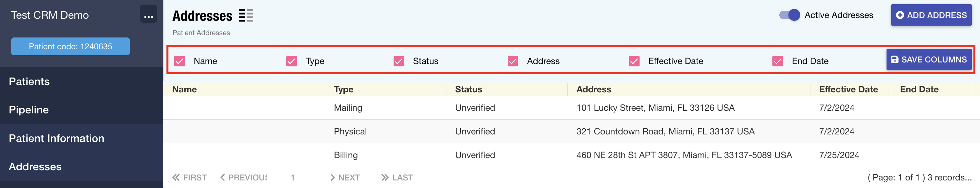
Task: Uncheck the End Date column checkbox
Action: 778,61
